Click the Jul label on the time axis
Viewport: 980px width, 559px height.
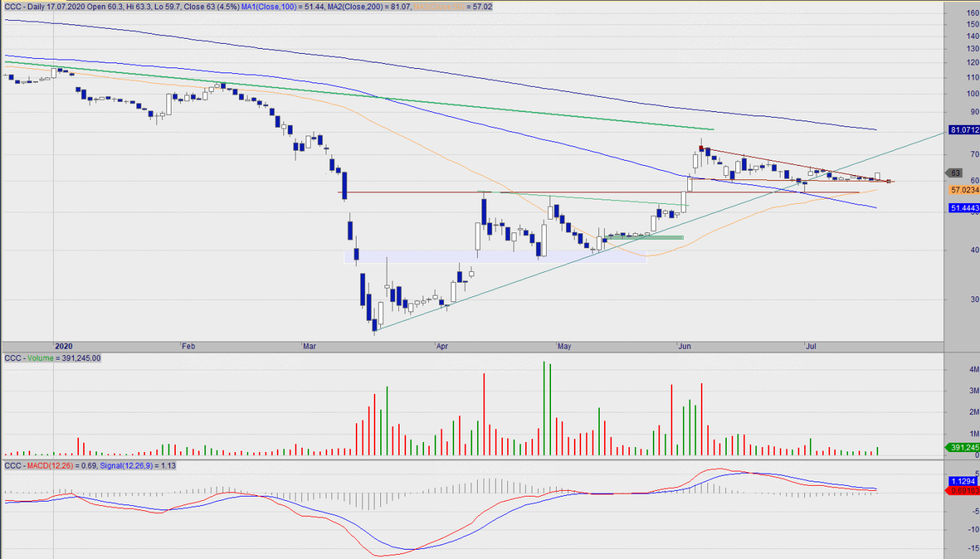point(811,346)
